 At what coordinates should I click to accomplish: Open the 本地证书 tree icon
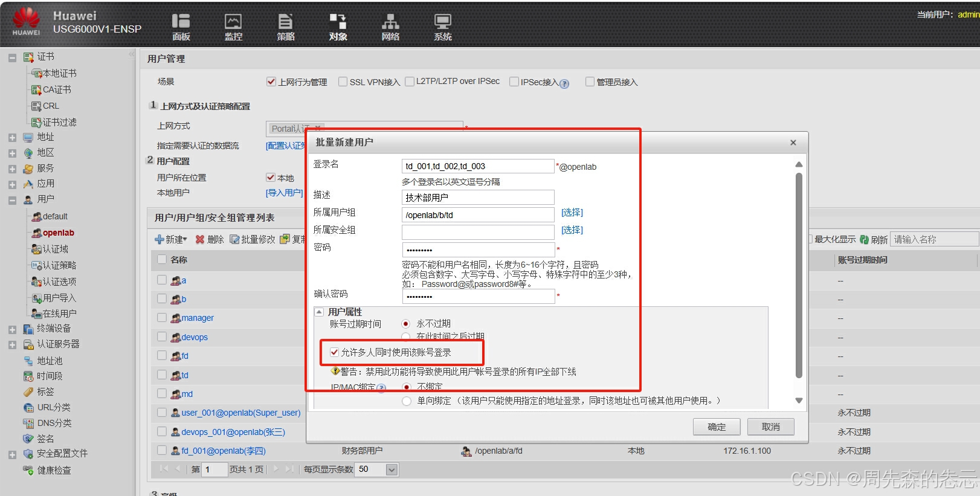tap(36, 73)
